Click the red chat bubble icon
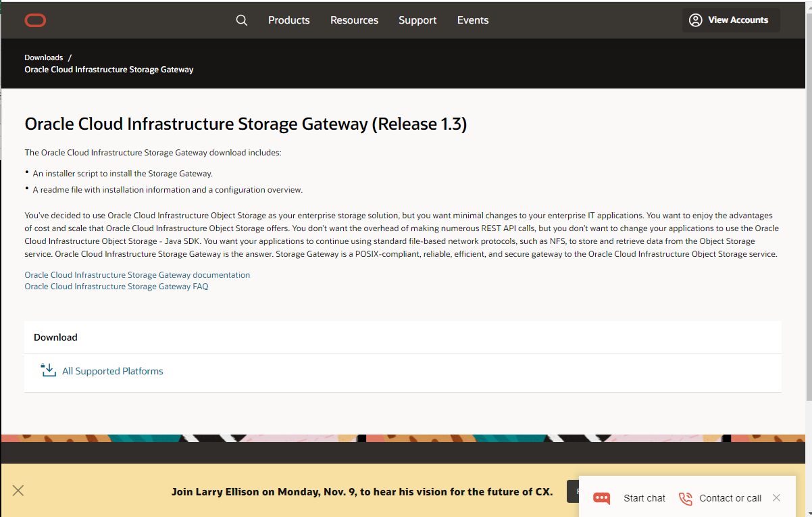Viewport: 812px width, 517px height. (601, 498)
